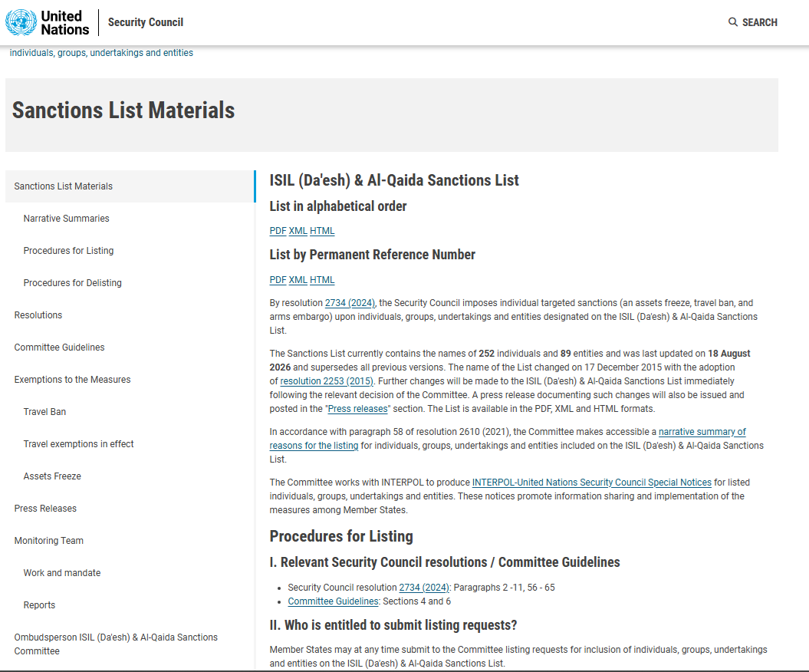
Task: Click the United Nations emblem logo
Action: [21, 23]
